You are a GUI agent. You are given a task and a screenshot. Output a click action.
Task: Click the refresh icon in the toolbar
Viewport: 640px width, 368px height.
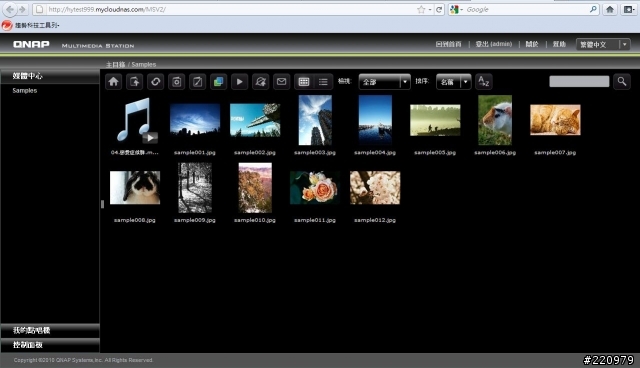[x=156, y=82]
